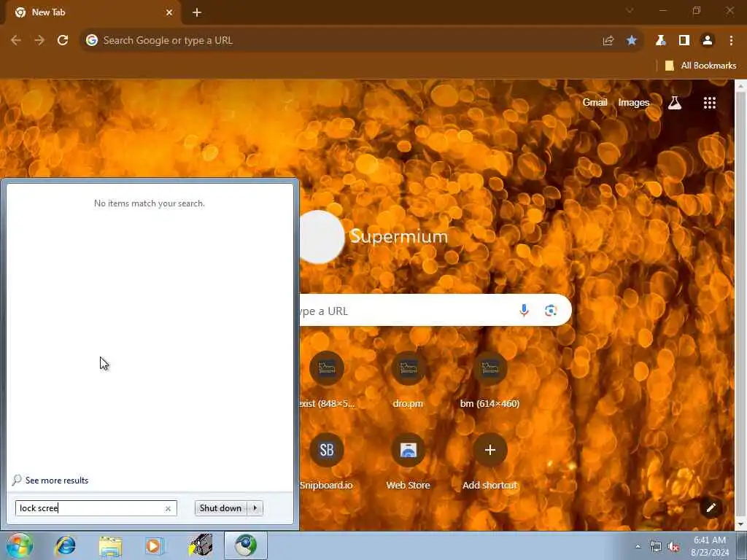Open Windows Explorer from the taskbar
Screen dimensions: 747x560
point(111,546)
